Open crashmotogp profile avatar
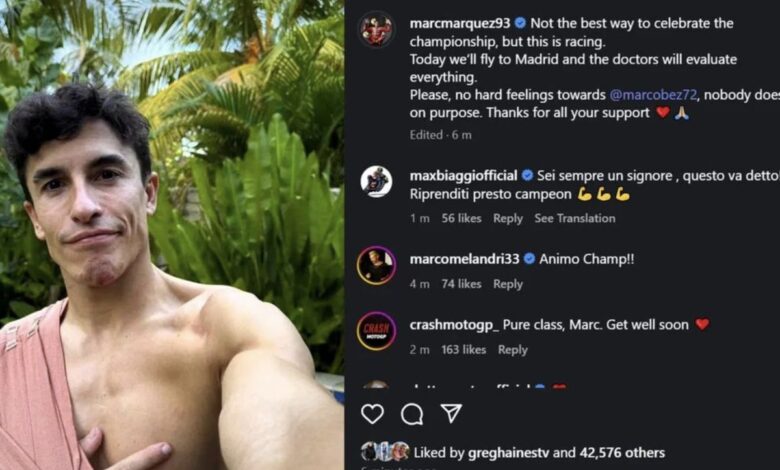Screen dimensions: 780x470 coord(377,331)
